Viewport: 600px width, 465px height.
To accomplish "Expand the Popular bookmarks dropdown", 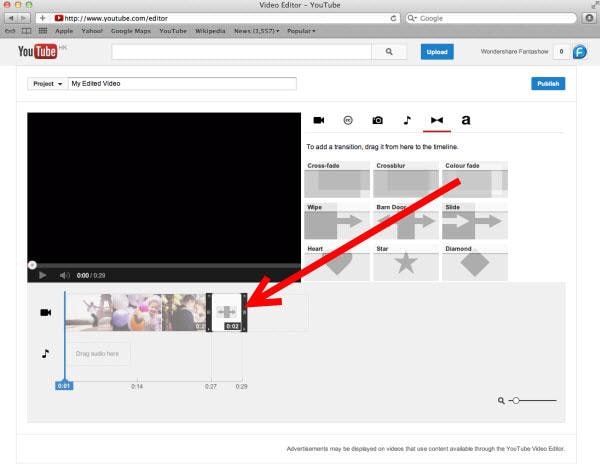I will point(301,31).
